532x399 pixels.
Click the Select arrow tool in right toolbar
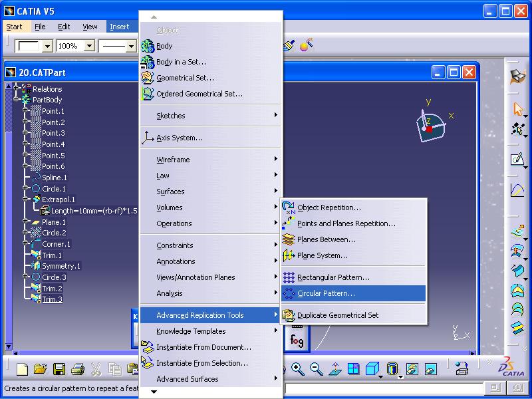(517, 109)
